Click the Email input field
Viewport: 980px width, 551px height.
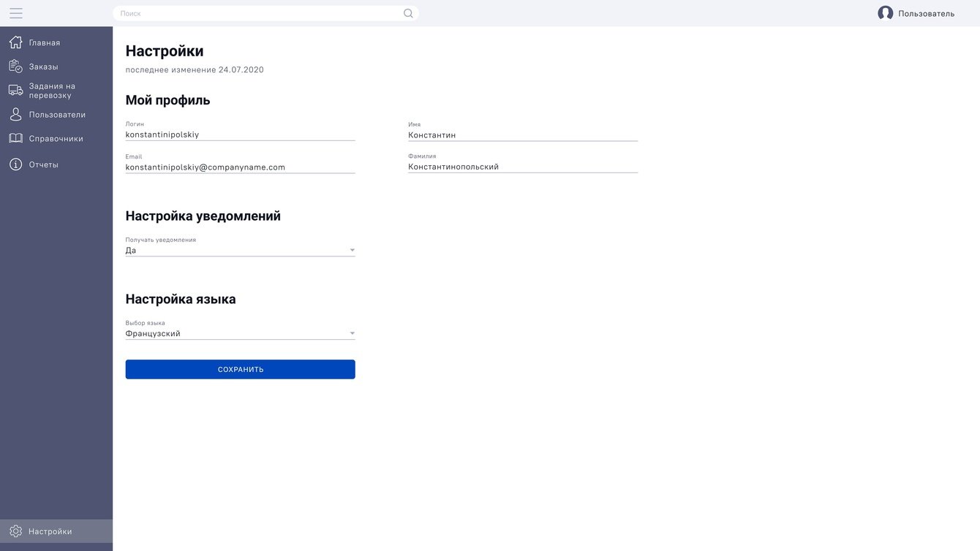tap(240, 167)
